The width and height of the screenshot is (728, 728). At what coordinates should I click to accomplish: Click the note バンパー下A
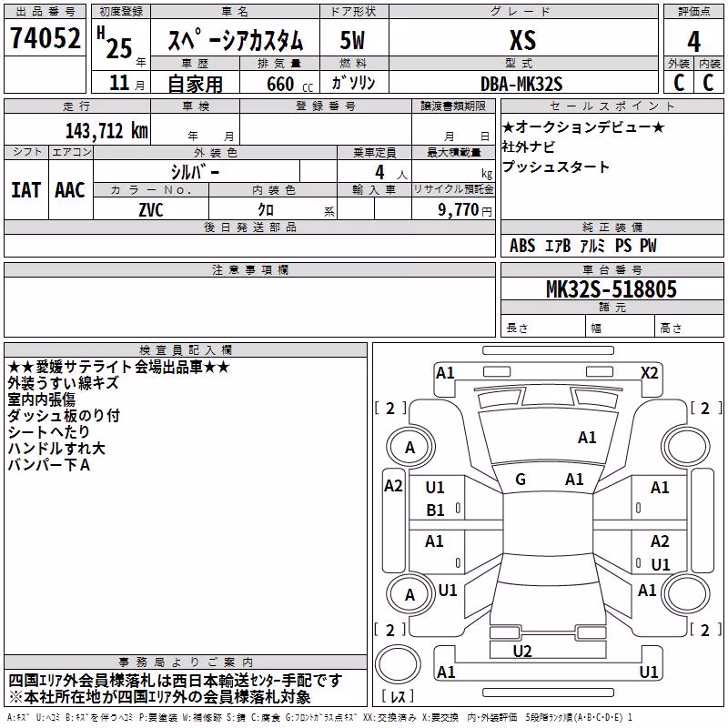pyautogui.click(x=49, y=464)
